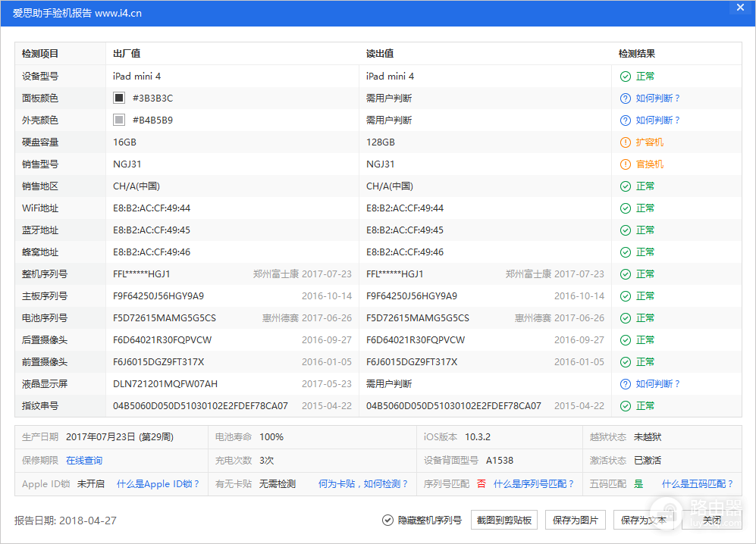Click 保存为图片 button
This screenshot has height=544, width=756.
[x=576, y=521]
